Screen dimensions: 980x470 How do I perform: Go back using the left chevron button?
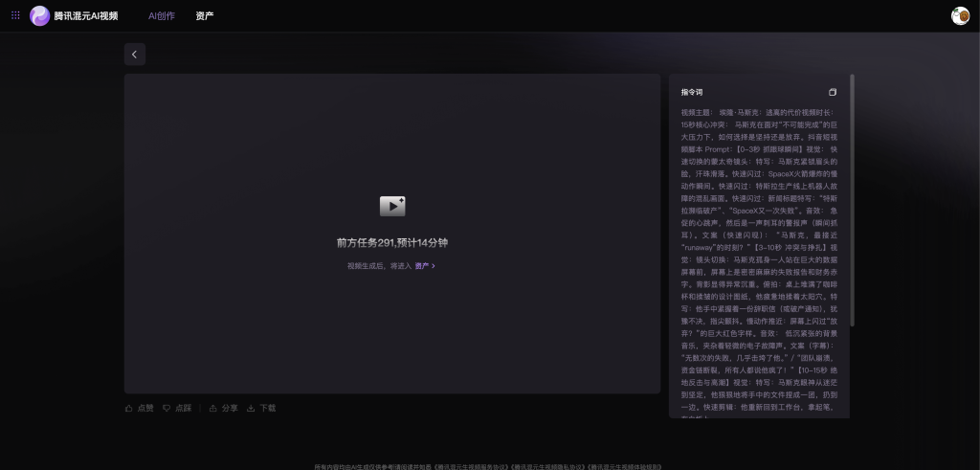click(x=135, y=55)
